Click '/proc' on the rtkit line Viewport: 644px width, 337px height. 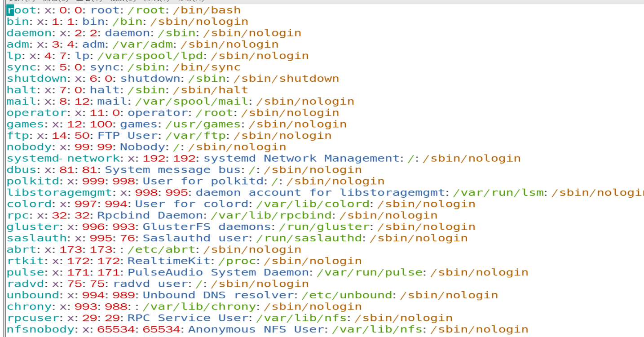pos(237,261)
